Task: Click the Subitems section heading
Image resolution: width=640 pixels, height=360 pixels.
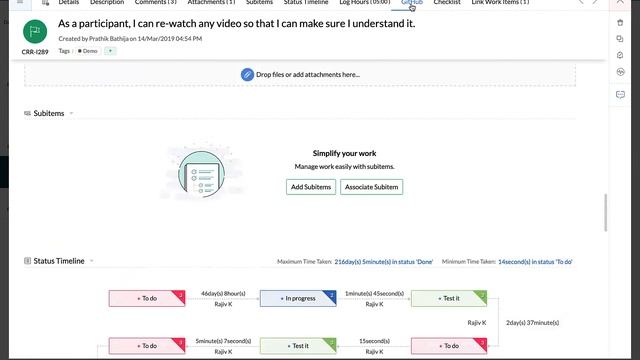Action: pos(49,113)
